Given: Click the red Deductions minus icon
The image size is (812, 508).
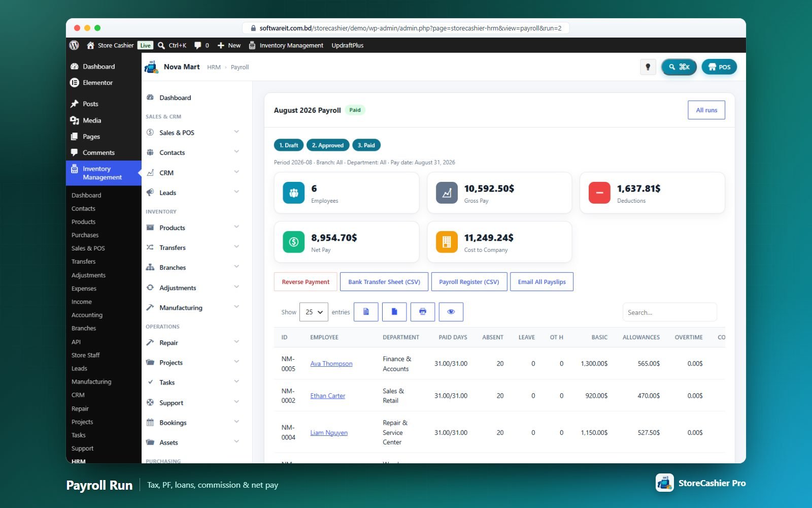Looking at the screenshot, I should tap(599, 193).
